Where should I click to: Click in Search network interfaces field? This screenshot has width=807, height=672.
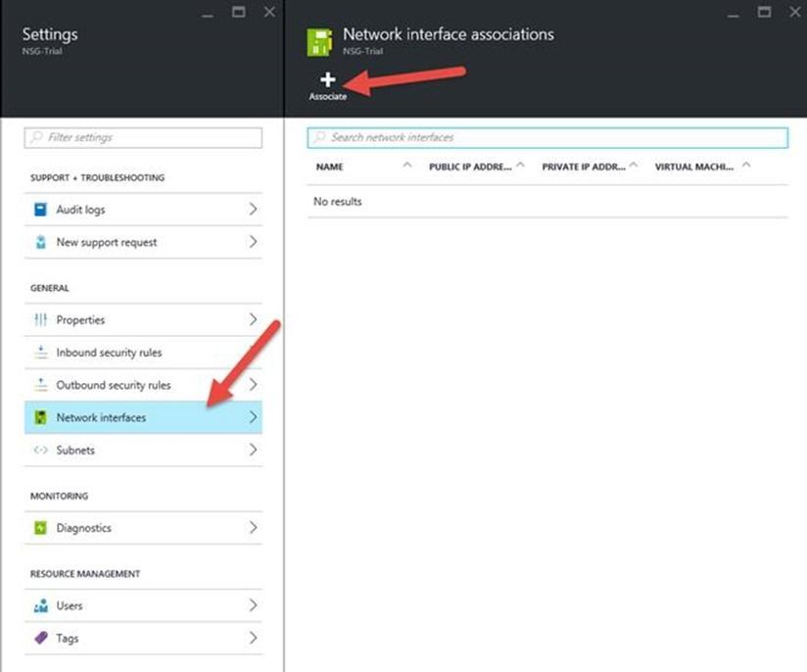point(547,137)
